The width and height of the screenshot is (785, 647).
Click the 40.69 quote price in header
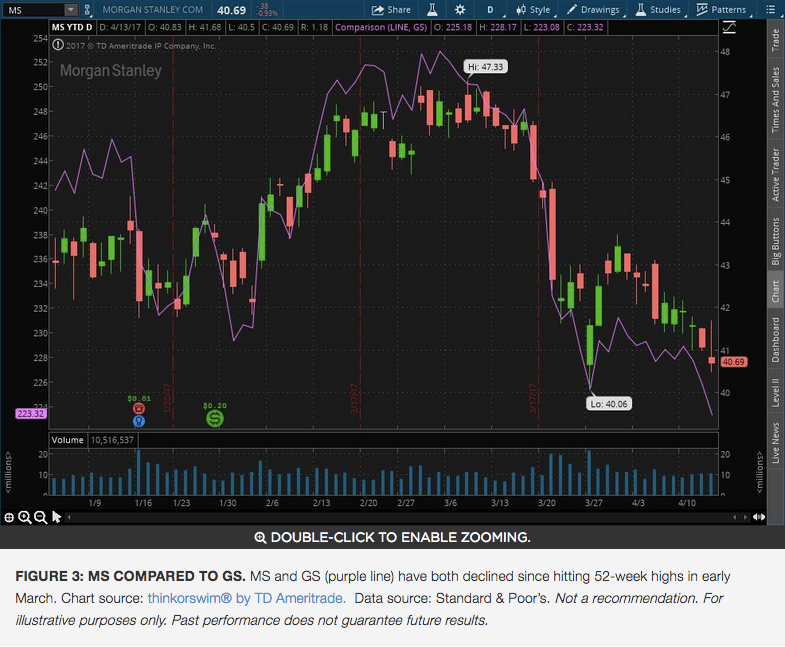point(231,10)
